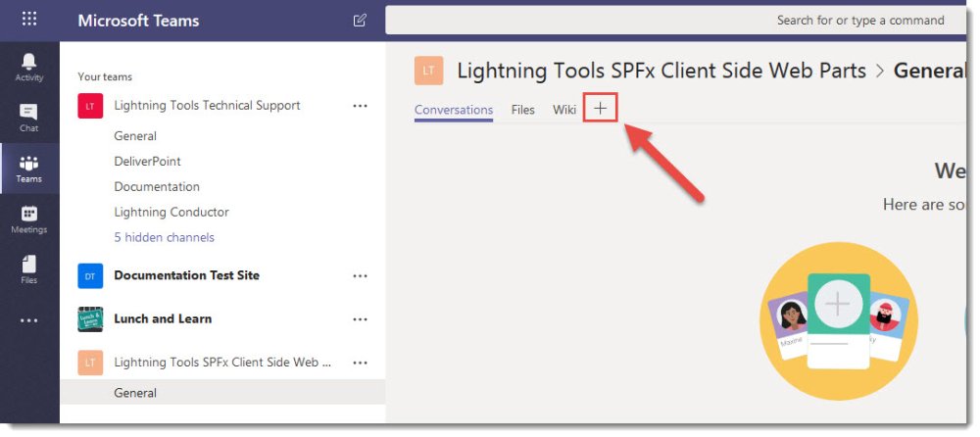Screen dimensions: 980x437
Task: Open the DeliverPoint channel
Action: tap(147, 162)
